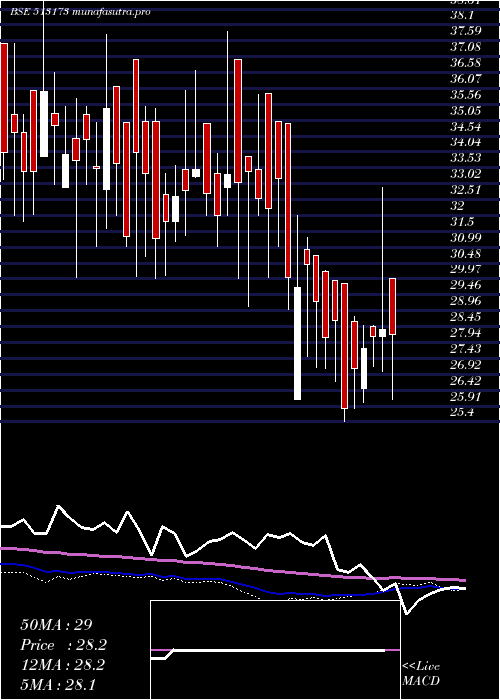Pick the 28.96 value on price axis

[466, 301]
